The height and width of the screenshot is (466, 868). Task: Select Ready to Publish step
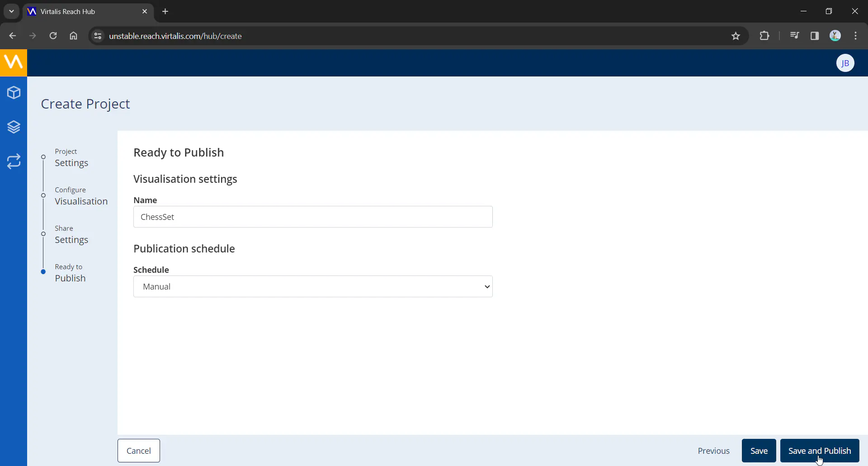[x=70, y=273]
